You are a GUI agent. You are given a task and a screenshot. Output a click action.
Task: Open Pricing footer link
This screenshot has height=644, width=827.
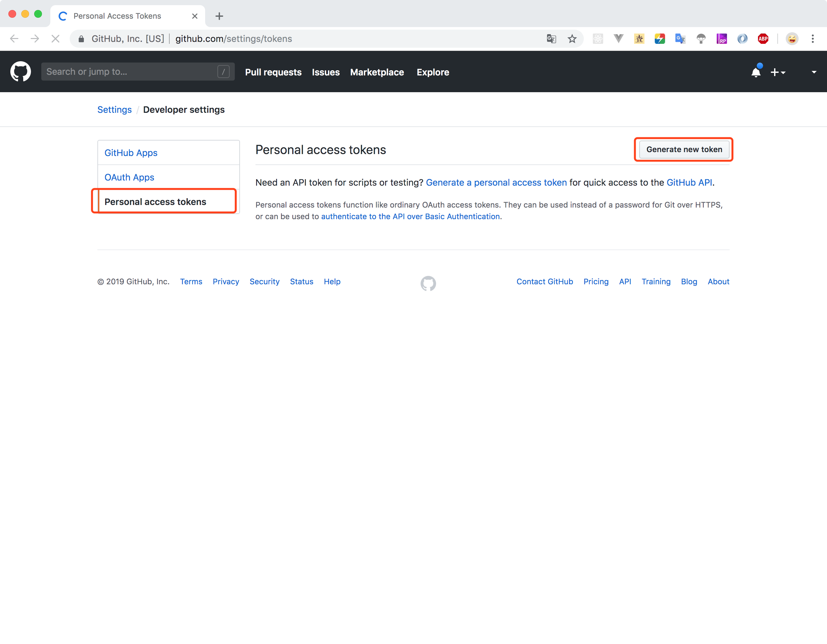pos(596,281)
